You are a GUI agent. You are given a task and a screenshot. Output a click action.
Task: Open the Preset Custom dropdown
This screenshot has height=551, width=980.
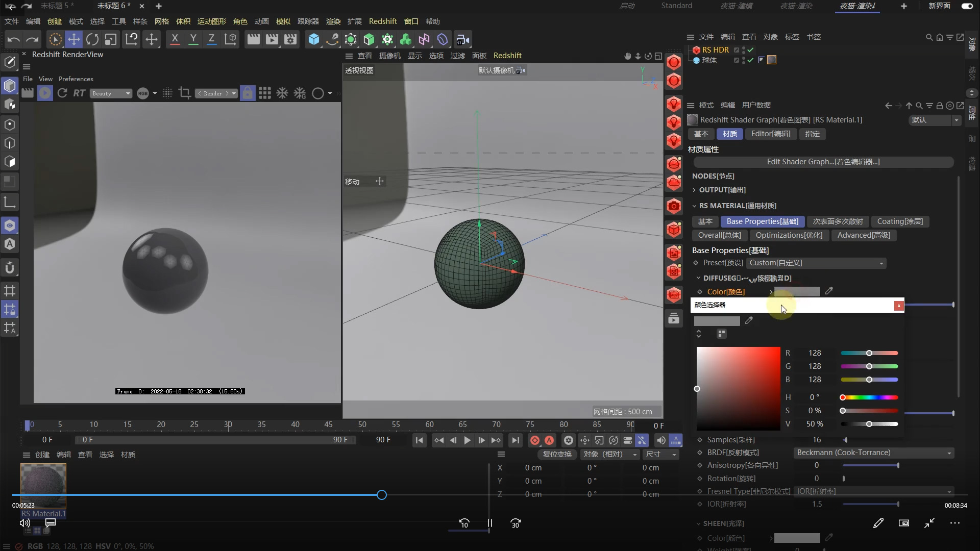pyautogui.click(x=816, y=263)
